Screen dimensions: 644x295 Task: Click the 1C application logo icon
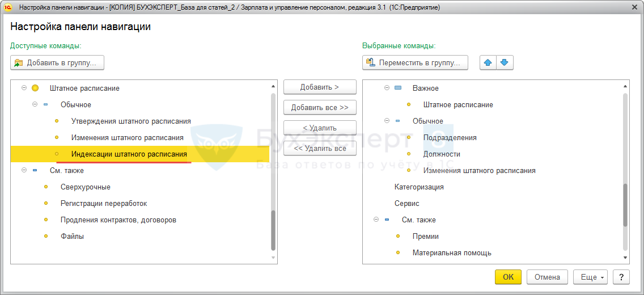tap(8, 7)
